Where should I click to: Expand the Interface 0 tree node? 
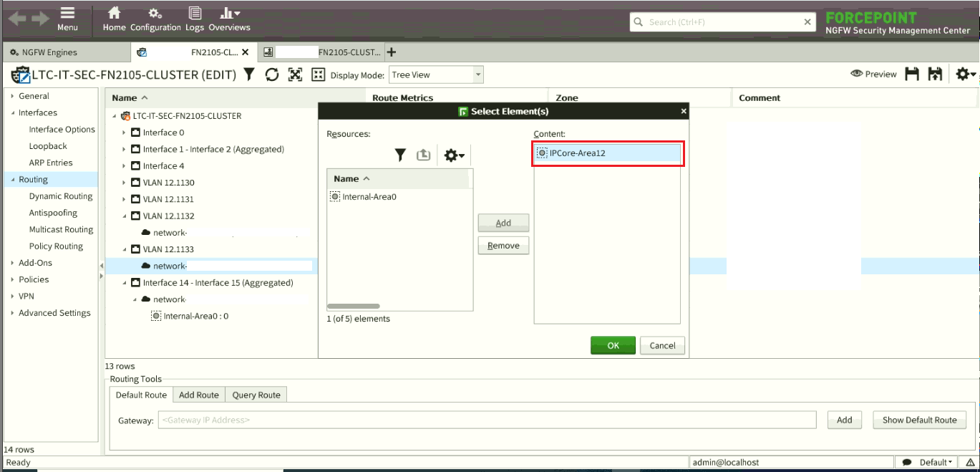pos(125,133)
